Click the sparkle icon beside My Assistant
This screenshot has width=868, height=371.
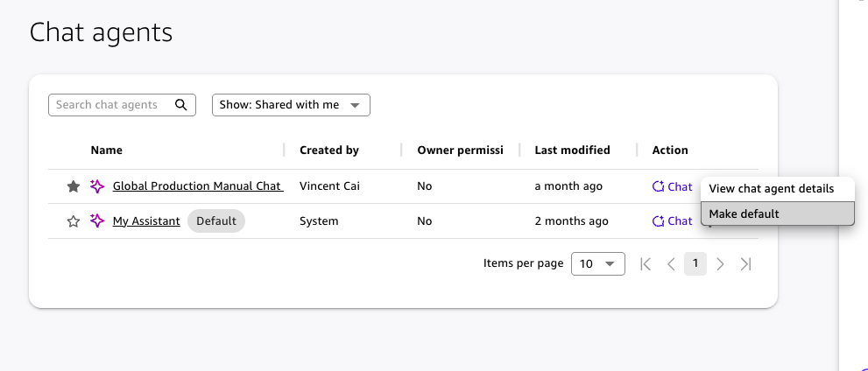[x=97, y=221]
